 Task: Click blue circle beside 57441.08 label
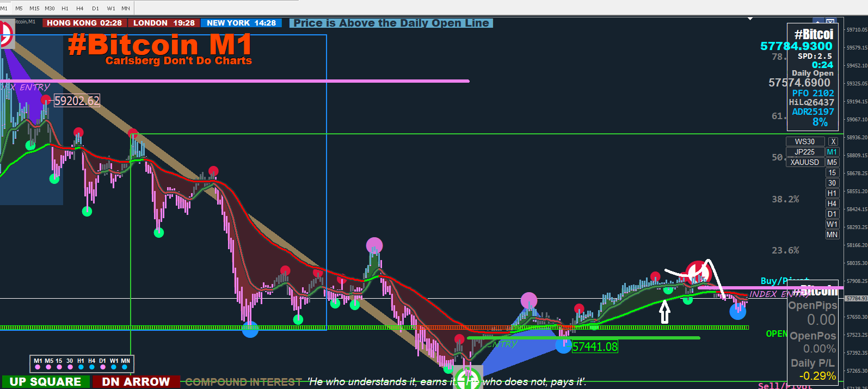pos(564,344)
